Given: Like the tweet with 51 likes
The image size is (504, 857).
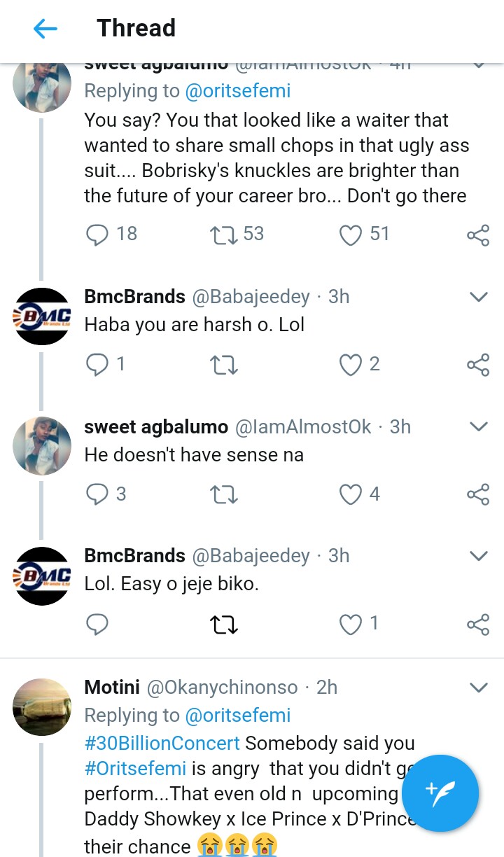Looking at the screenshot, I should coord(351,235).
